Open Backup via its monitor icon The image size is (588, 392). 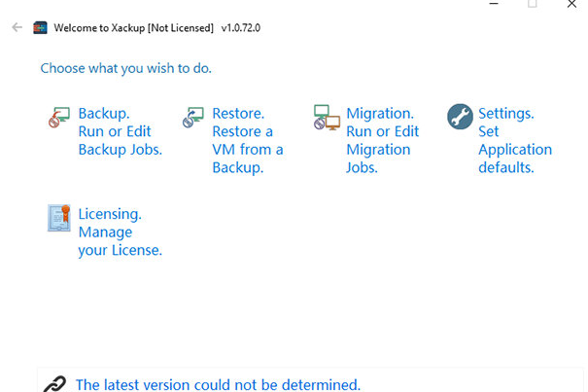pyautogui.click(x=59, y=119)
